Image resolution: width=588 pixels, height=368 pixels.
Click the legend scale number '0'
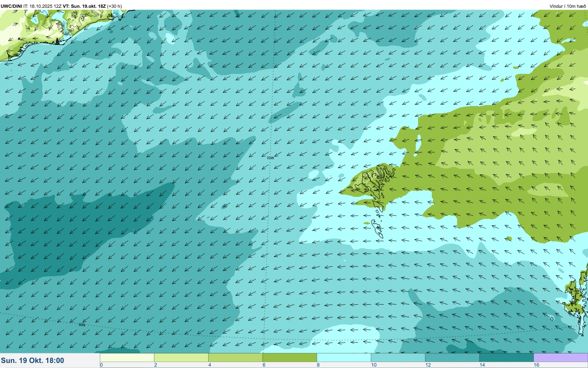[x=101, y=365]
